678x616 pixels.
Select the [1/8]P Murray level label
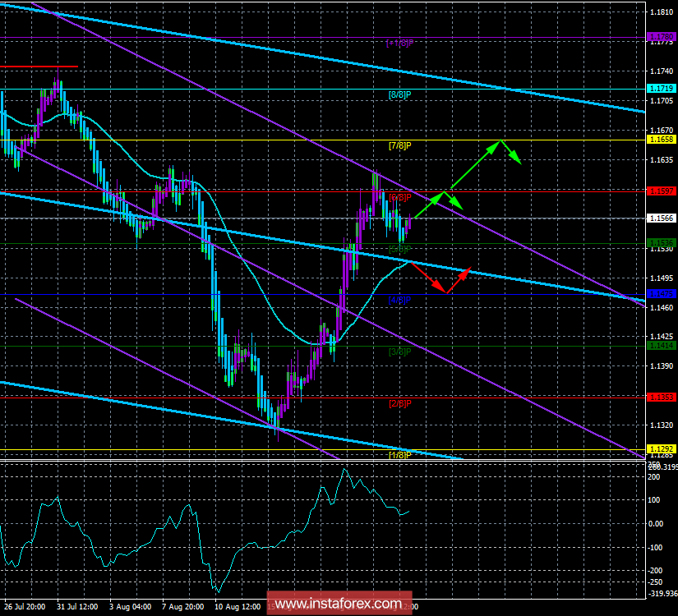(x=400, y=455)
